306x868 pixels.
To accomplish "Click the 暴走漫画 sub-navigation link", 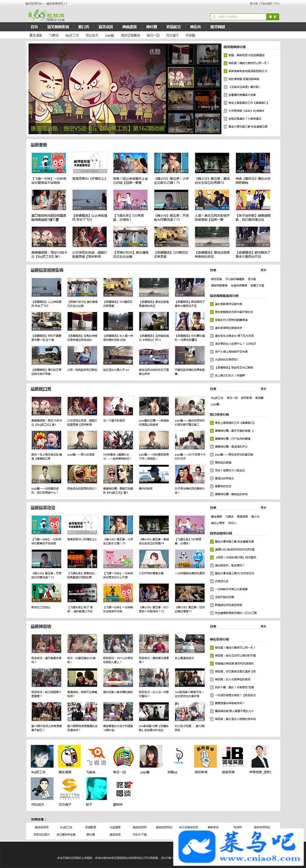I will click(x=36, y=35).
